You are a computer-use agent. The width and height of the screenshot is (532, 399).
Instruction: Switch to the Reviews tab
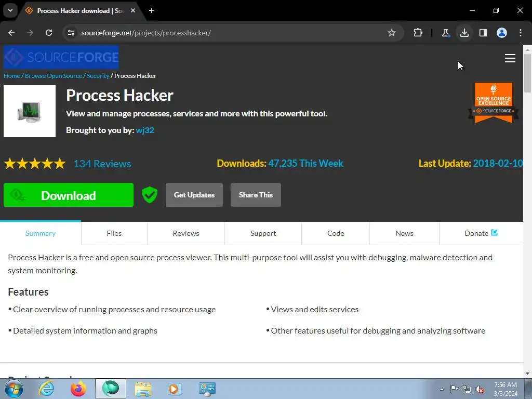tap(186, 233)
